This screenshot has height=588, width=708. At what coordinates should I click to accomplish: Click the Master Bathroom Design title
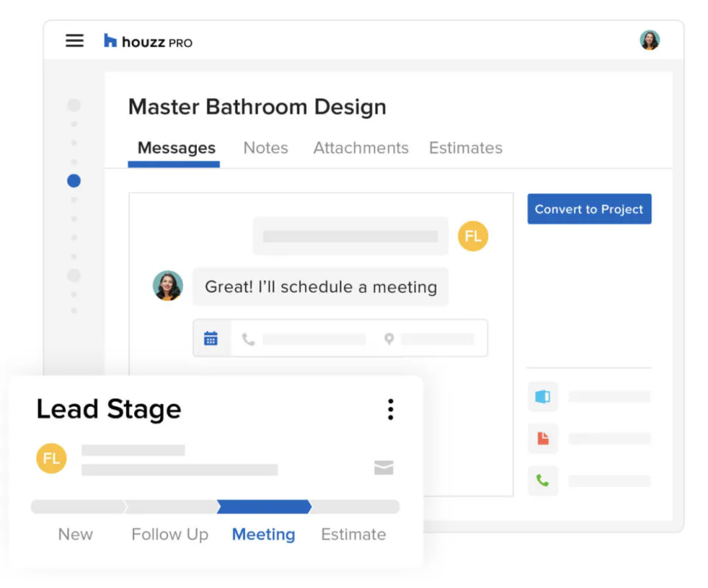point(257,107)
